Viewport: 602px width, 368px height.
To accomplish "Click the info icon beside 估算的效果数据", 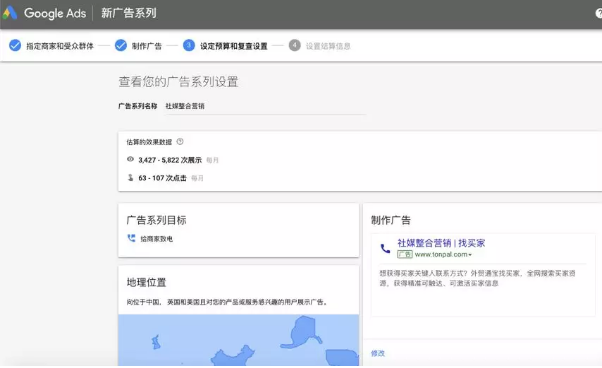I will 180,142.
